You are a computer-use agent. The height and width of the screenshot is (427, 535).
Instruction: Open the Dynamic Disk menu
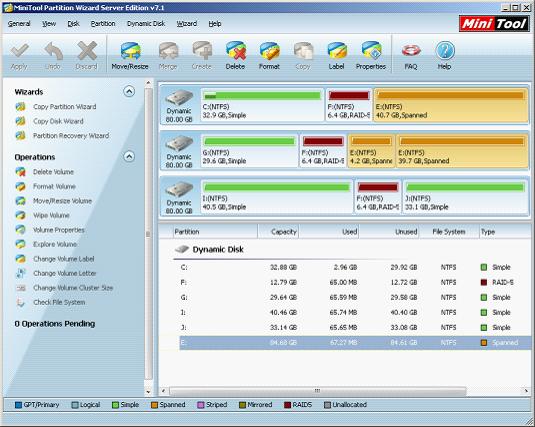(146, 24)
